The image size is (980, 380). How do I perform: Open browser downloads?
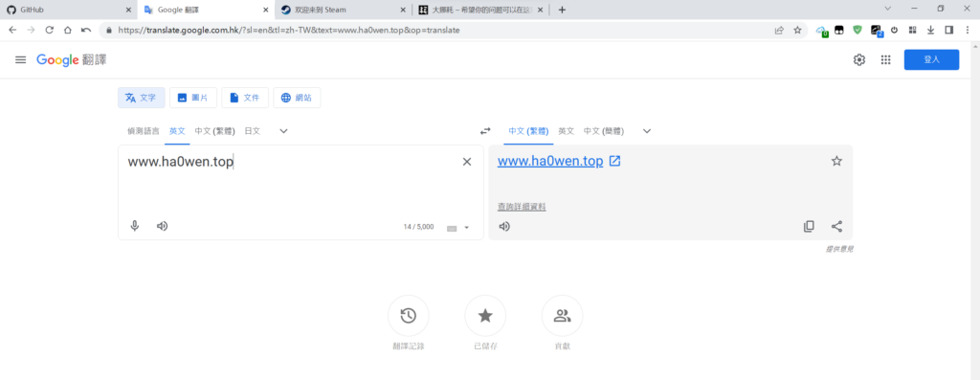[x=930, y=30]
